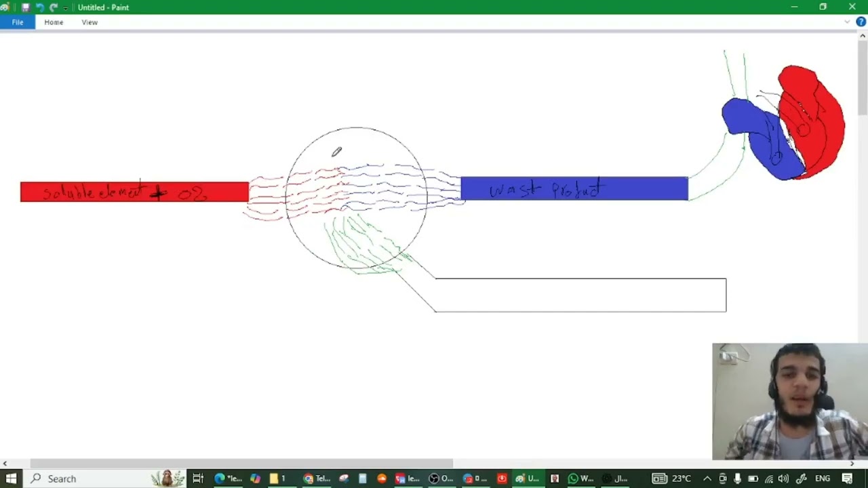This screenshot has height=488, width=868.
Task: Open Customize Quick Access Toolbar dropdown
Action: coord(67,7)
